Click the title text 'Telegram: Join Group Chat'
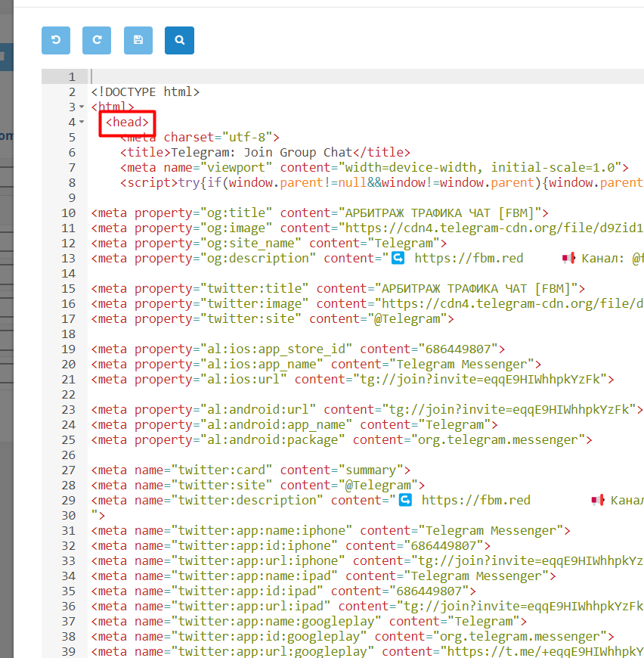This screenshot has width=644, height=658. pyautogui.click(x=262, y=152)
